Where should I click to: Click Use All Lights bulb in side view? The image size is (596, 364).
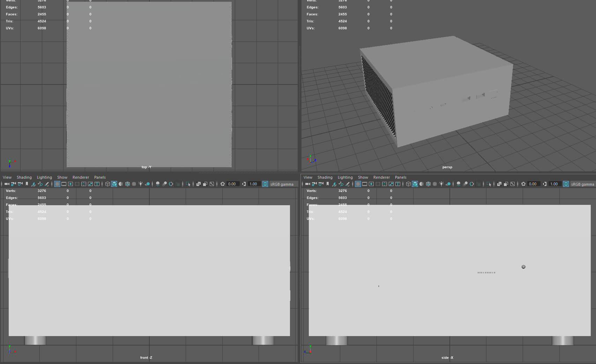[x=441, y=184]
